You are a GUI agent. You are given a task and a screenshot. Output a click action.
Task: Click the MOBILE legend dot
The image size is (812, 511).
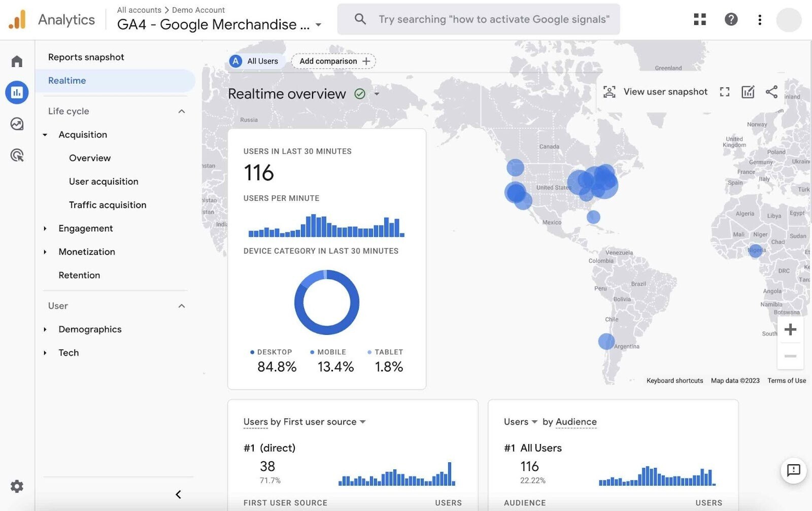(x=312, y=352)
